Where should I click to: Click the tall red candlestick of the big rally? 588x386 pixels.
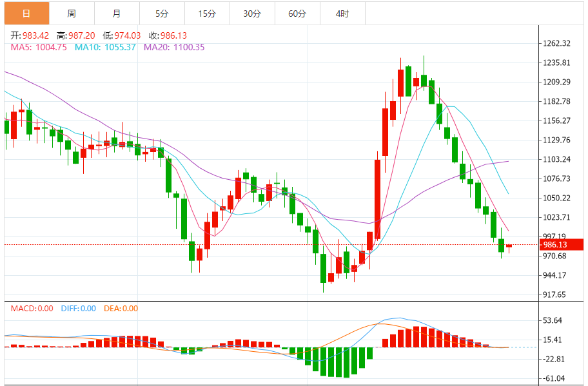point(377,199)
